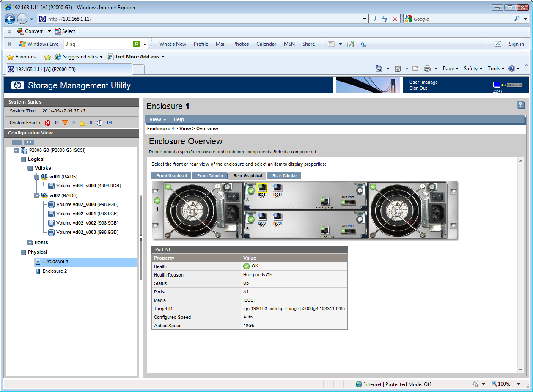The height and width of the screenshot is (392, 533).
Task: Open the Help menu in the utility
Action: pos(179,119)
